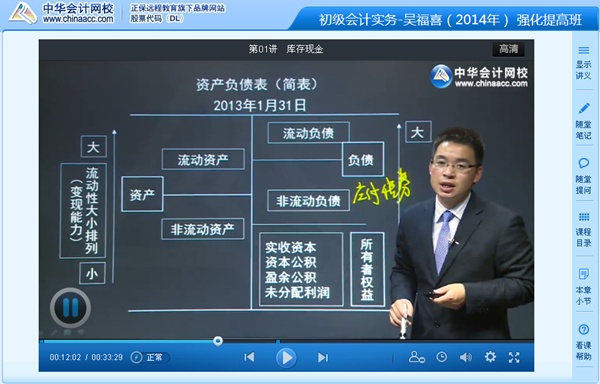
Task: Click the elapsed time 00:12:02 display
Action: click(65, 357)
